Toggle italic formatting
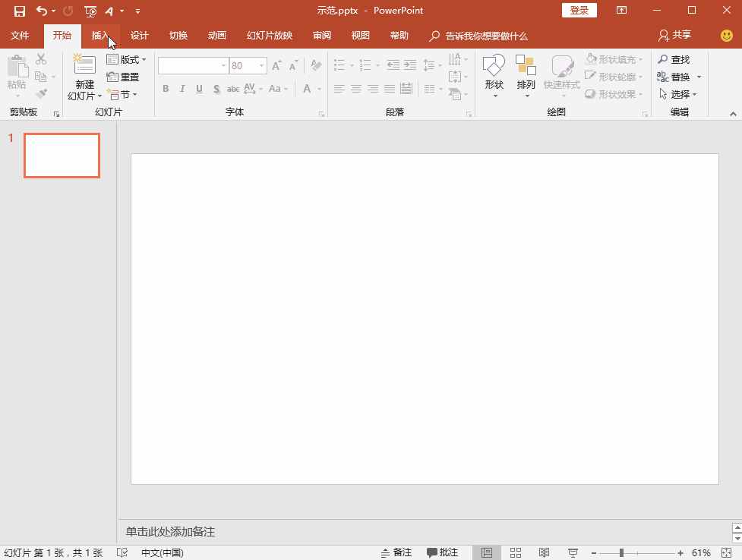 (x=182, y=89)
